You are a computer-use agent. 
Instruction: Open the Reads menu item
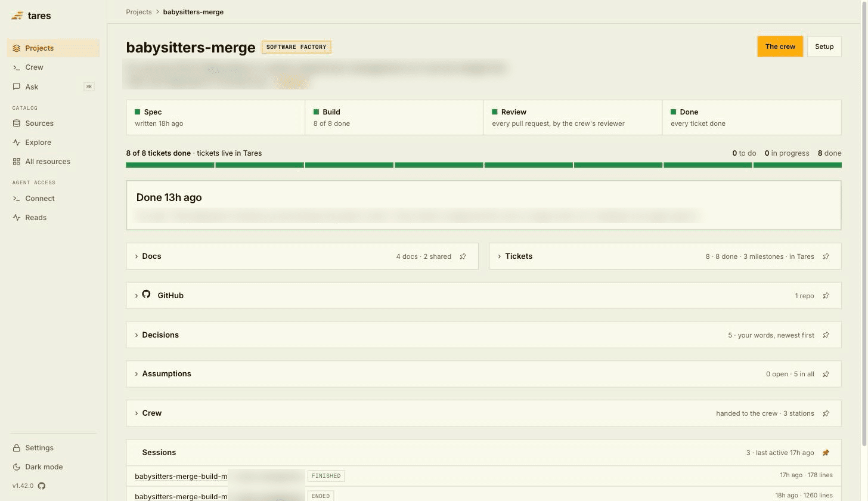(x=54, y=218)
